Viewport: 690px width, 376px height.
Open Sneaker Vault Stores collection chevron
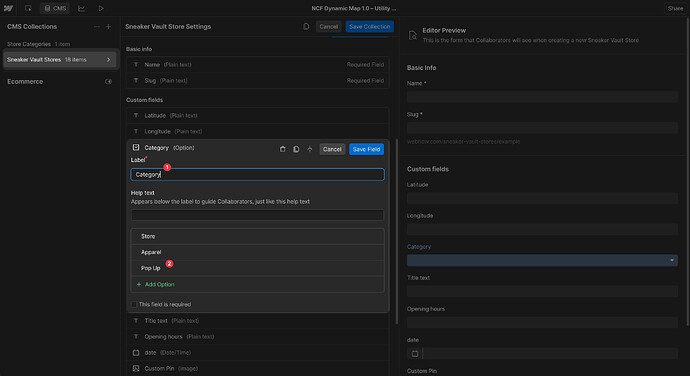(x=108, y=59)
